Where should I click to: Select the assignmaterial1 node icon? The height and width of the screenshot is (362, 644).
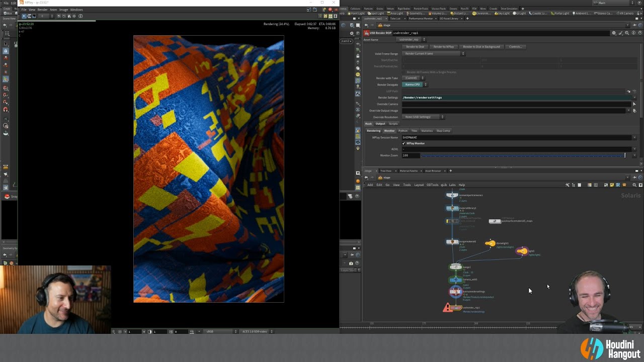coord(452,242)
